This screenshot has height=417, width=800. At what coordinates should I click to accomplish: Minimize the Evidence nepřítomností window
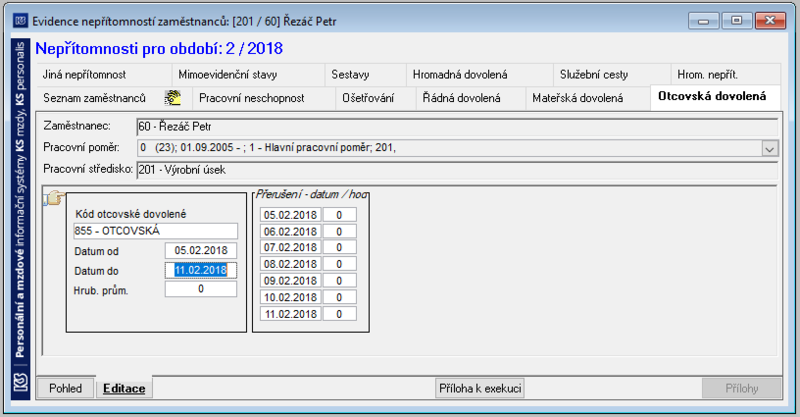[704, 21]
